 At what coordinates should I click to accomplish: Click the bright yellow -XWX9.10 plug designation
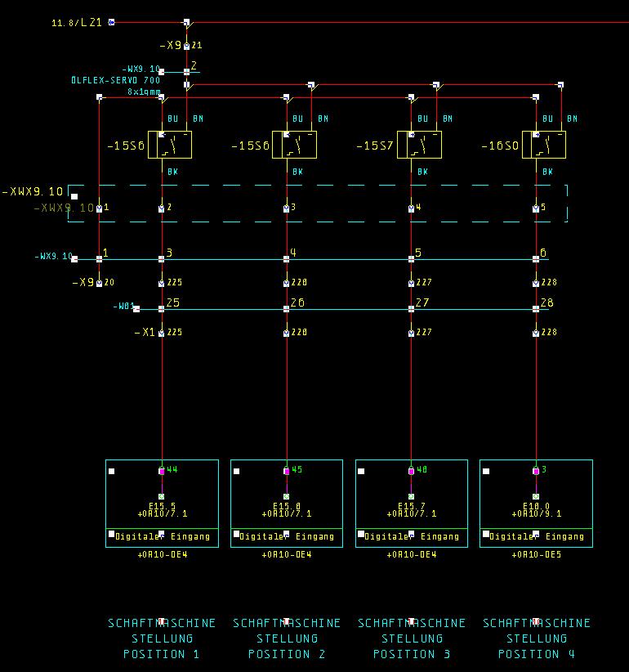[x=33, y=191]
